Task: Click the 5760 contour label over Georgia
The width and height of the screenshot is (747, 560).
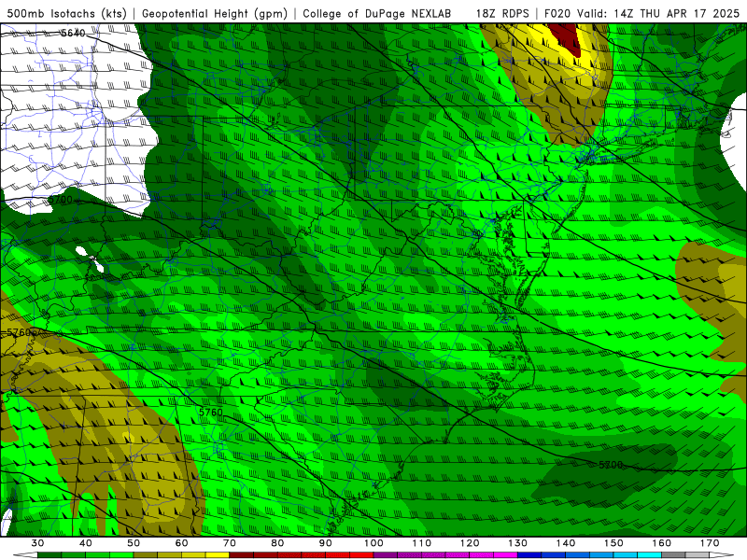Action: (211, 413)
